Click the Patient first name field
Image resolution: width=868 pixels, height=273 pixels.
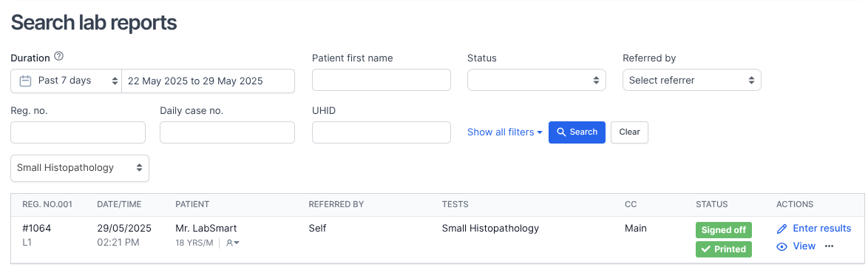point(382,80)
